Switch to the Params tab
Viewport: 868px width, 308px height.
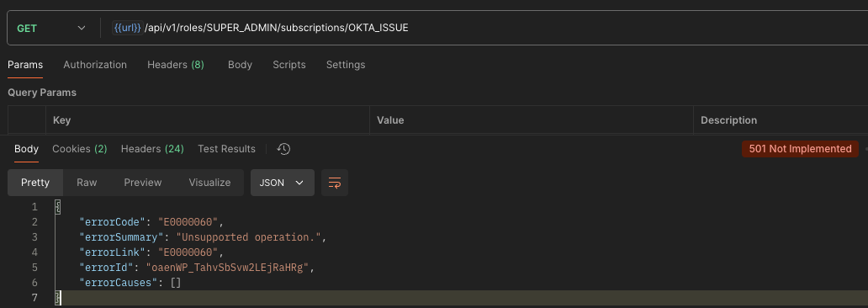pos(25,65)
